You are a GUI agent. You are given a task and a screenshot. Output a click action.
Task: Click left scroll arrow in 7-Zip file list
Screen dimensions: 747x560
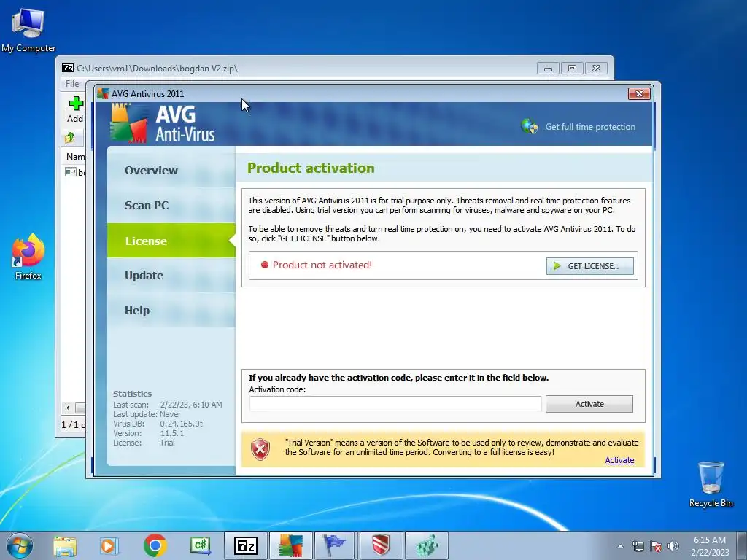pos(68,408)
